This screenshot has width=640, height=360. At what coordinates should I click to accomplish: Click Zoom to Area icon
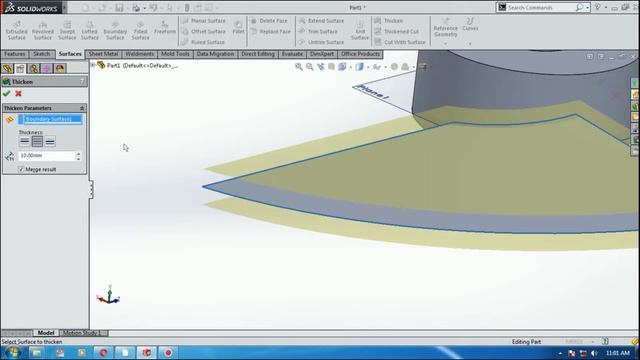pyautogui.click(x=310, y=67)
